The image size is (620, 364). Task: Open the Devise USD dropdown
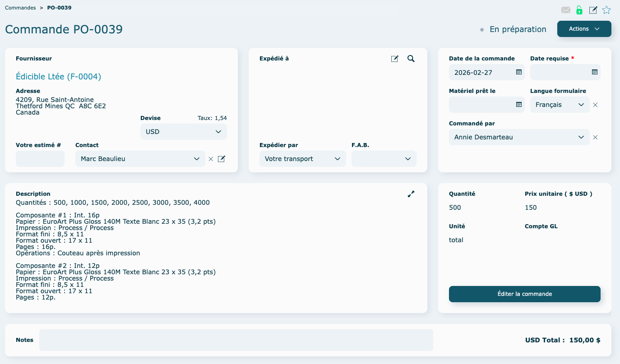click(184, 132)
